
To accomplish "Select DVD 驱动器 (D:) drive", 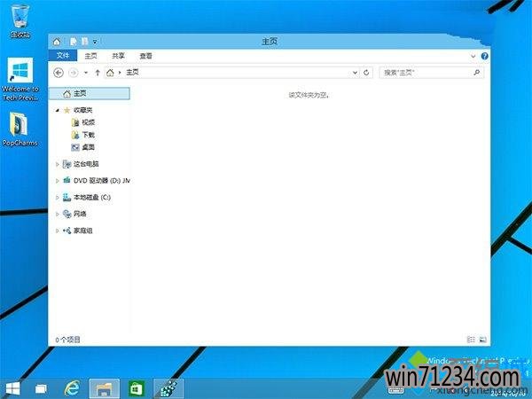I will point(101,181).
